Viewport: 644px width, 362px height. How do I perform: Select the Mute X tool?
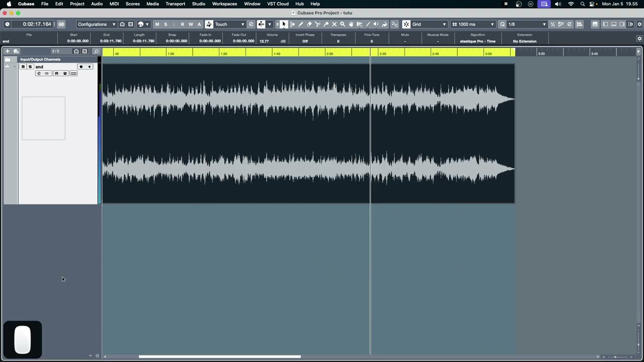(x=334, y=24)
